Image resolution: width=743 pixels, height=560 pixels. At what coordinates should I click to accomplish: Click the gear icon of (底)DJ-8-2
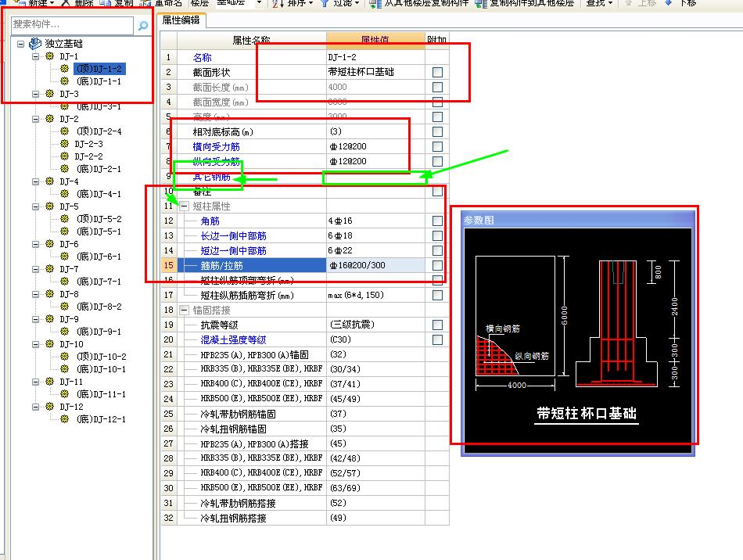[x=64, y=307]
